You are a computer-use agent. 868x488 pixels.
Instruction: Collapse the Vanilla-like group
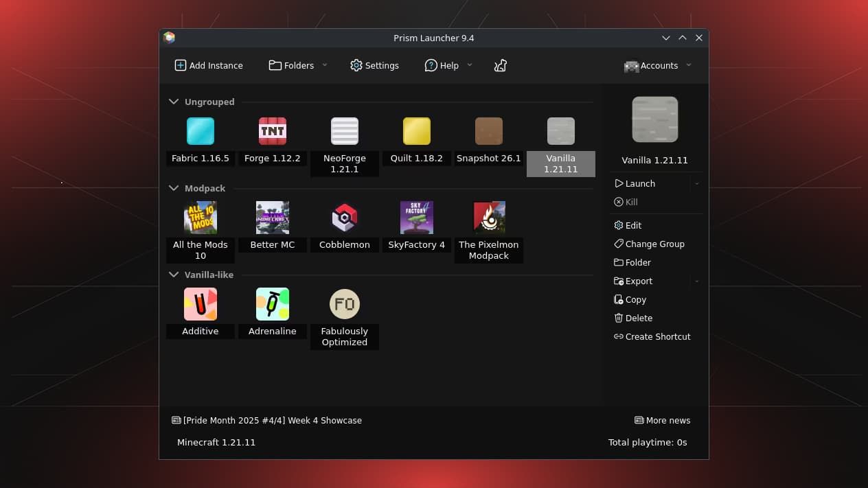point(174,275)
